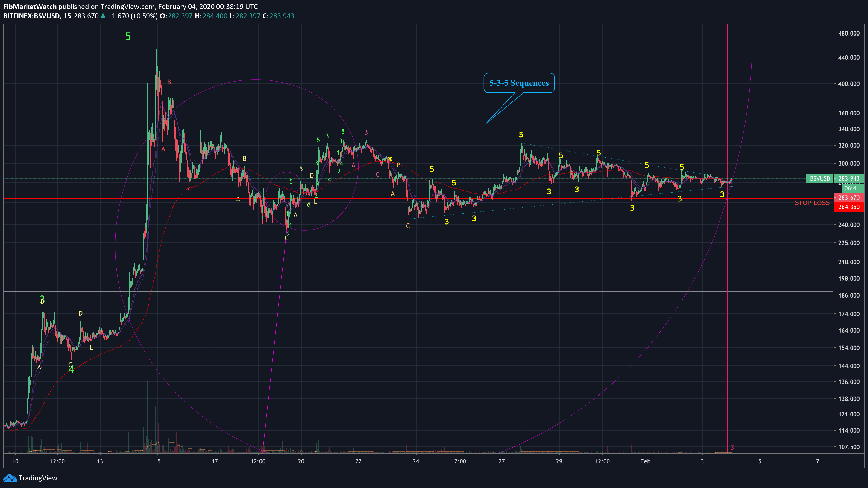Click the C:283.943 close value
868x488 pixels.
(278, 16)
